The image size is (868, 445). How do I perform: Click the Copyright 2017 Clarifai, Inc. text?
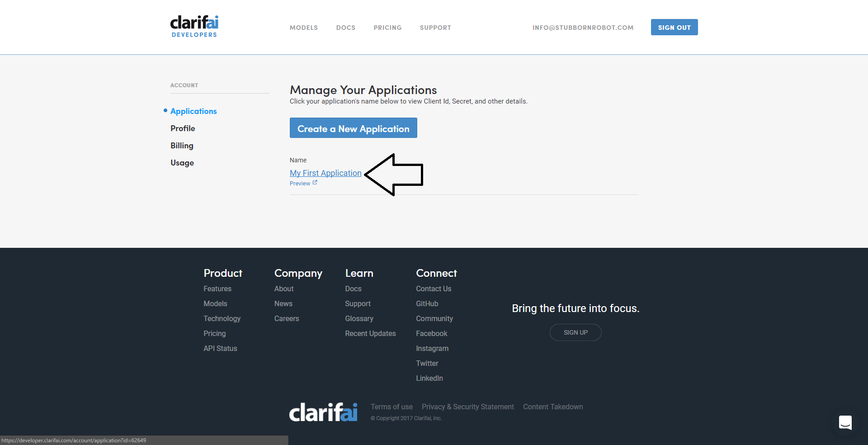[x=406, y=418]
